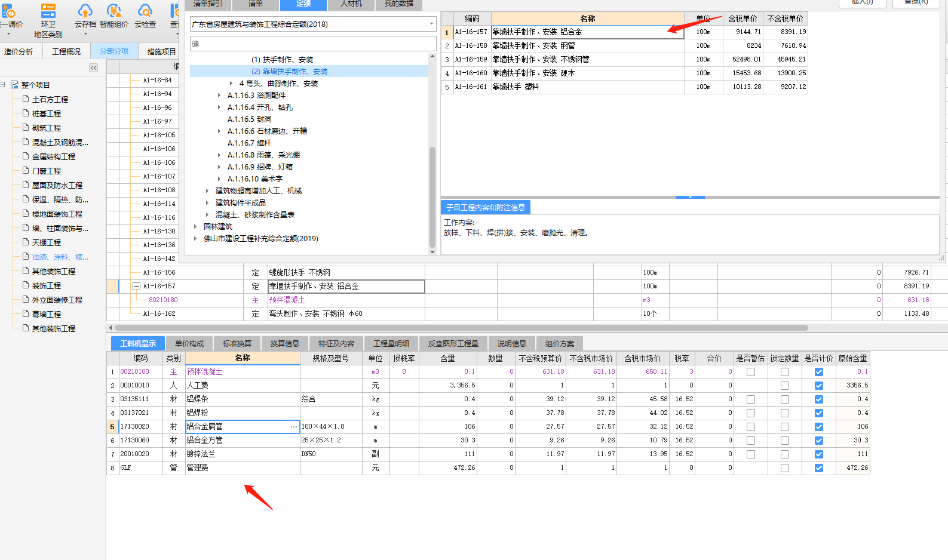Open the 措施项目 tab

[161, 52]
